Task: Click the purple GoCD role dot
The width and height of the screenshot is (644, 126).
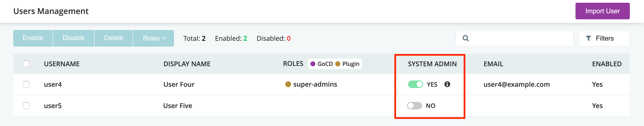Action: (313, 64)
